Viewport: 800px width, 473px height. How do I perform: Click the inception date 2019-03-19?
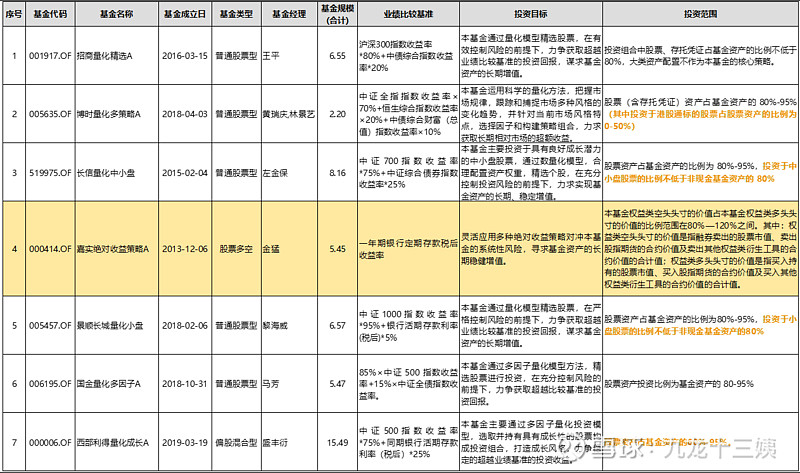185,443
